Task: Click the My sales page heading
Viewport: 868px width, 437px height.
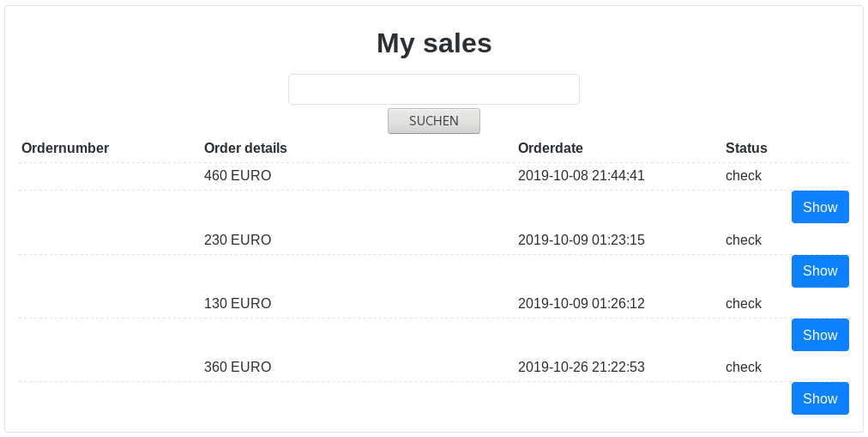Action: pyautogui.click(x=434, y=43)
